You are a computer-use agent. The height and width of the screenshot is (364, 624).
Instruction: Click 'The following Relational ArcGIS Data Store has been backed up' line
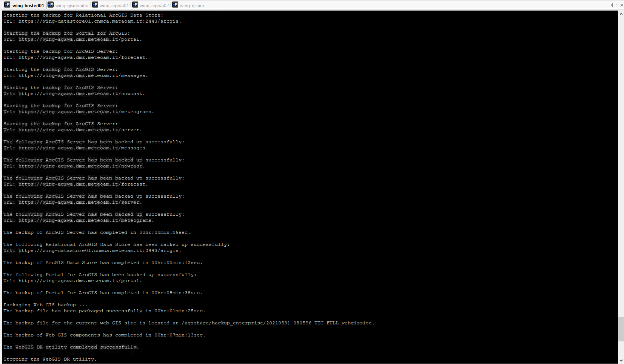pos(117,244)
